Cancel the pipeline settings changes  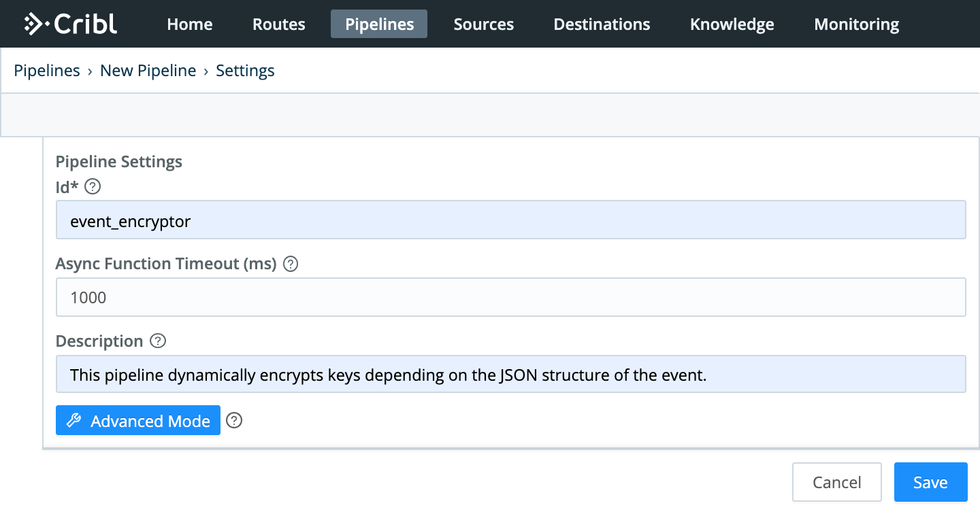click(x=837, y=482)
